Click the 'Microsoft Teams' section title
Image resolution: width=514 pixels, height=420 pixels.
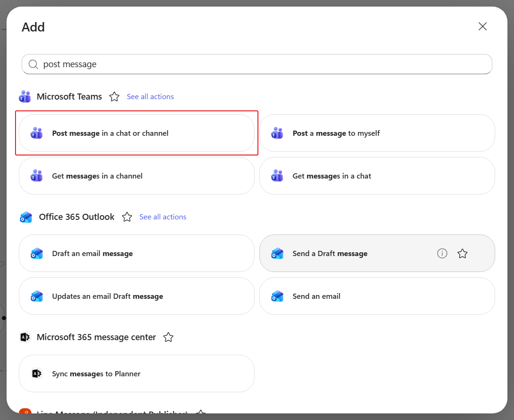69,97
